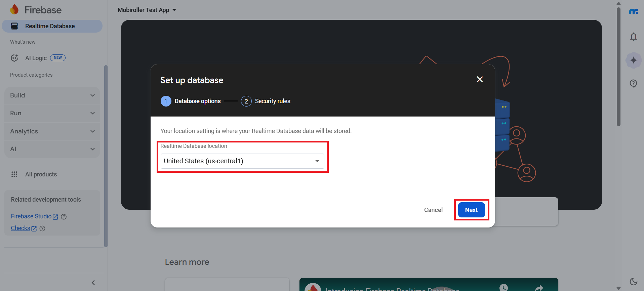644x291 pixels.
Task: Open Gemini sparkle assistant
Action: [x=634, y=60]
